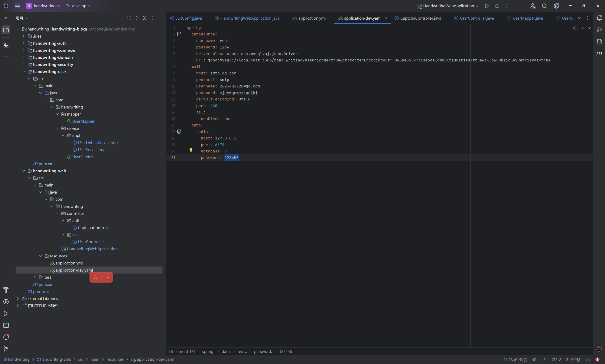Switch to CaptchaController.java tab
The image size is (605, 364).
[x=420, y=18]
